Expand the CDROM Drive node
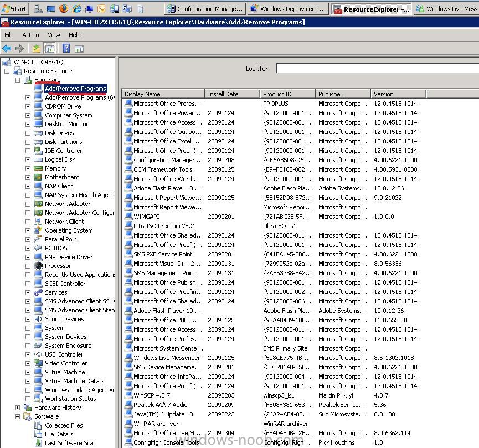 coord(28,106)
